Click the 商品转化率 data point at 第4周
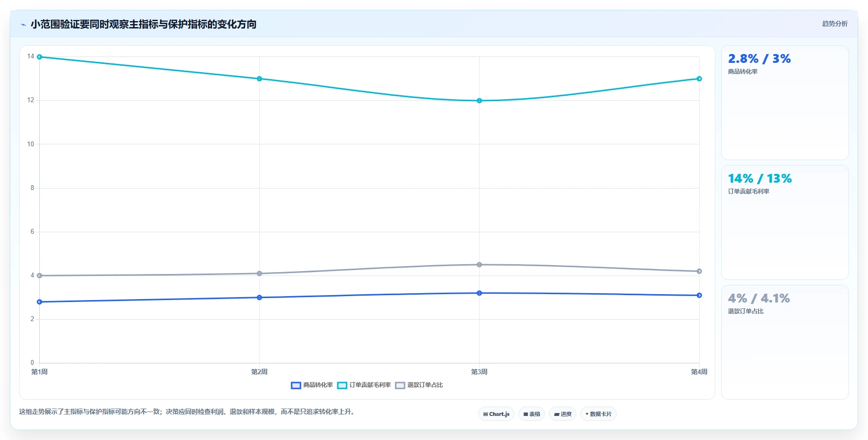The width and height of the screenshot is (868, 440). click(699, 295)
